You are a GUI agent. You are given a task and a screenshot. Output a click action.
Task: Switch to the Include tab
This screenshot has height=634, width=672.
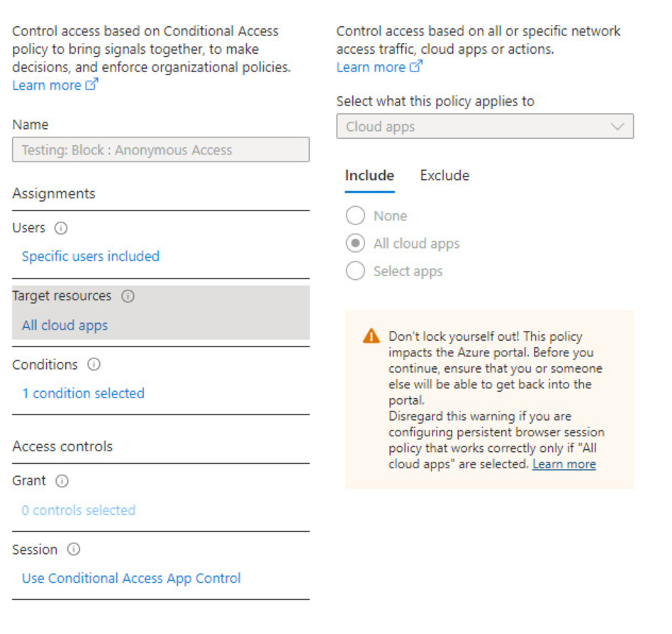point(369,176)
